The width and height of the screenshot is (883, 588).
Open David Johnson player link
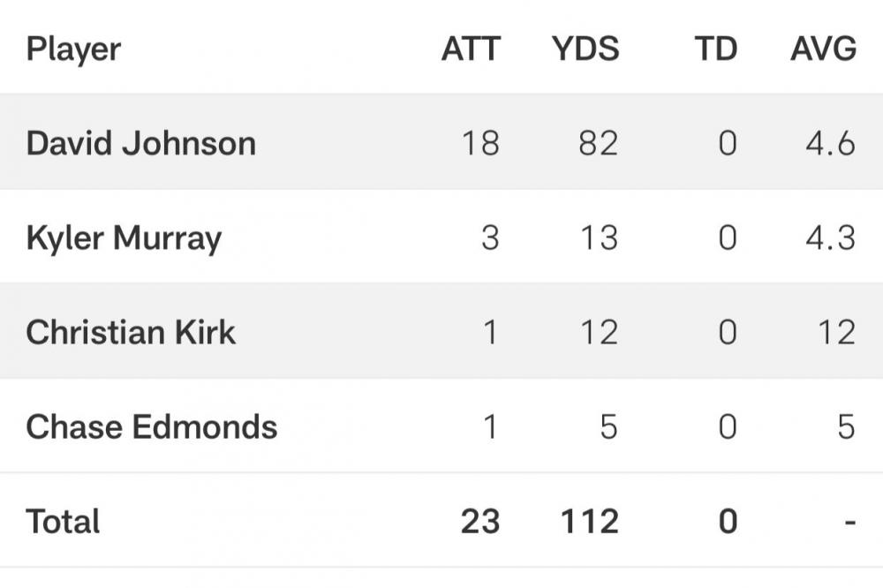pyautogui.click(x=140, y=143)
